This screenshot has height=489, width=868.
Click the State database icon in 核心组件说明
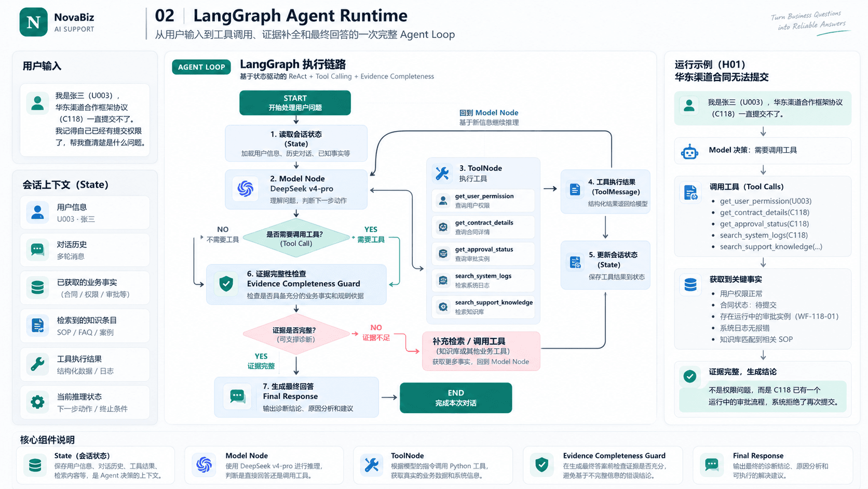pos(35,465)
